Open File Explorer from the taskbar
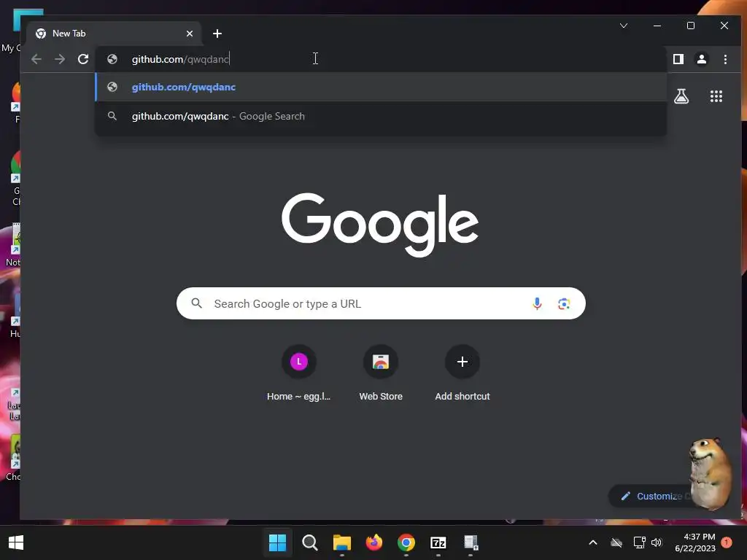This screenshot has height=560, width=747. point(342,542)
